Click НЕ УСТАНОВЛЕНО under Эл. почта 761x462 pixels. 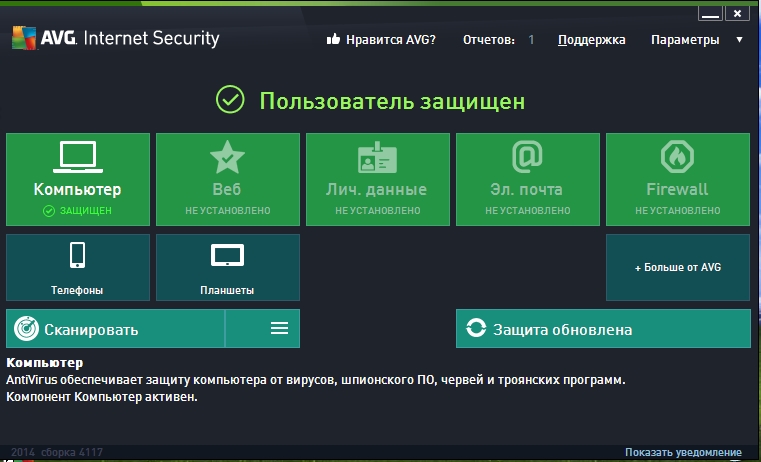pyautogui.click(x=528, y=211)
